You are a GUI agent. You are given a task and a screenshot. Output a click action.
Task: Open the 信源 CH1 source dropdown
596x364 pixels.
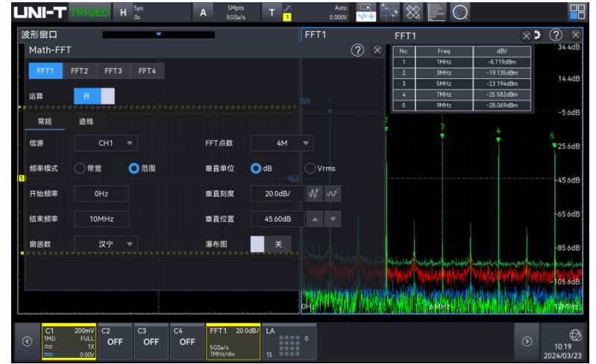105,143
